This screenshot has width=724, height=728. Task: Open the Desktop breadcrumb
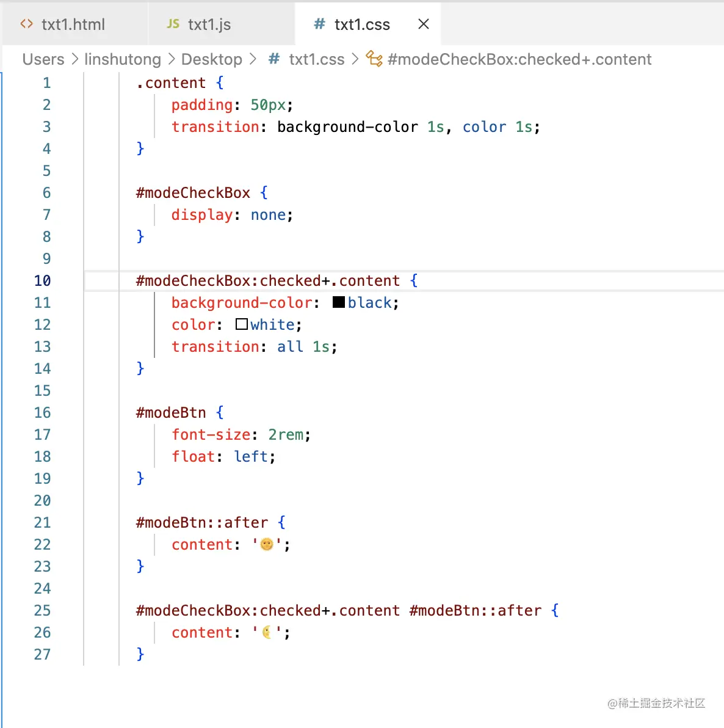(212, 59)
